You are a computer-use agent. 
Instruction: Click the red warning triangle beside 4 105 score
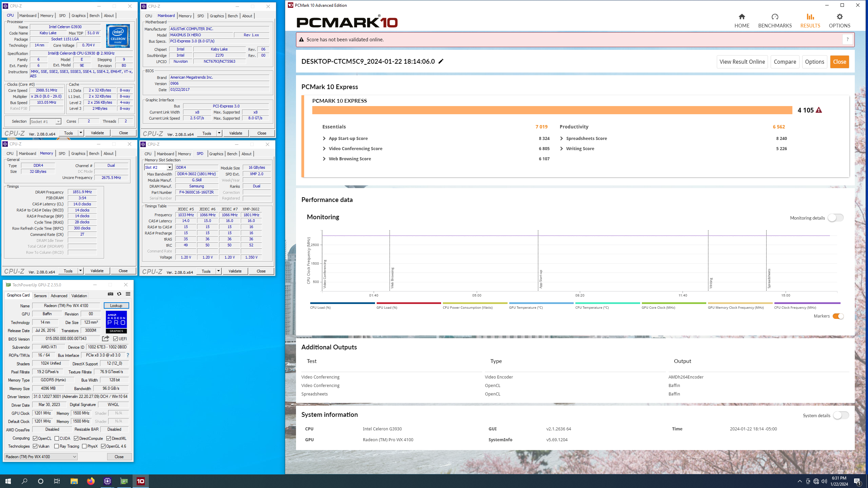click(x=819, y=110)
